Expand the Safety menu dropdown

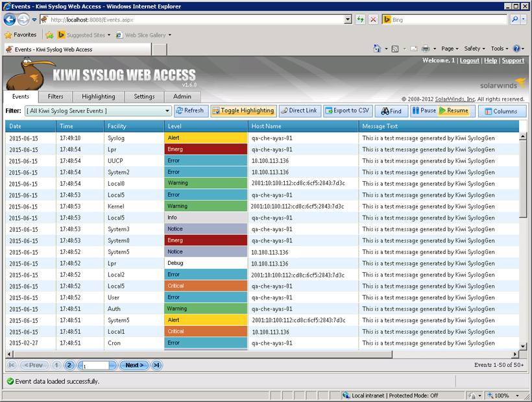tap(474, 48)
